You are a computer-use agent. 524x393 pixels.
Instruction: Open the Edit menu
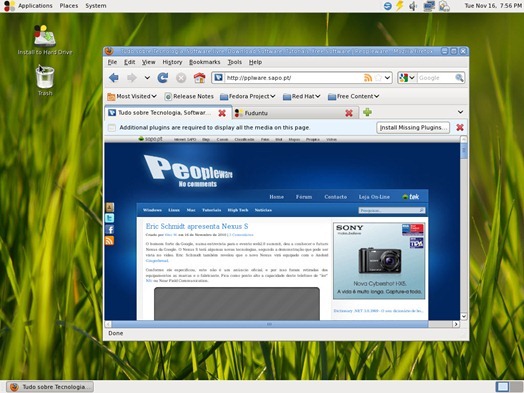pyautogui.click(x=130, y=62)
